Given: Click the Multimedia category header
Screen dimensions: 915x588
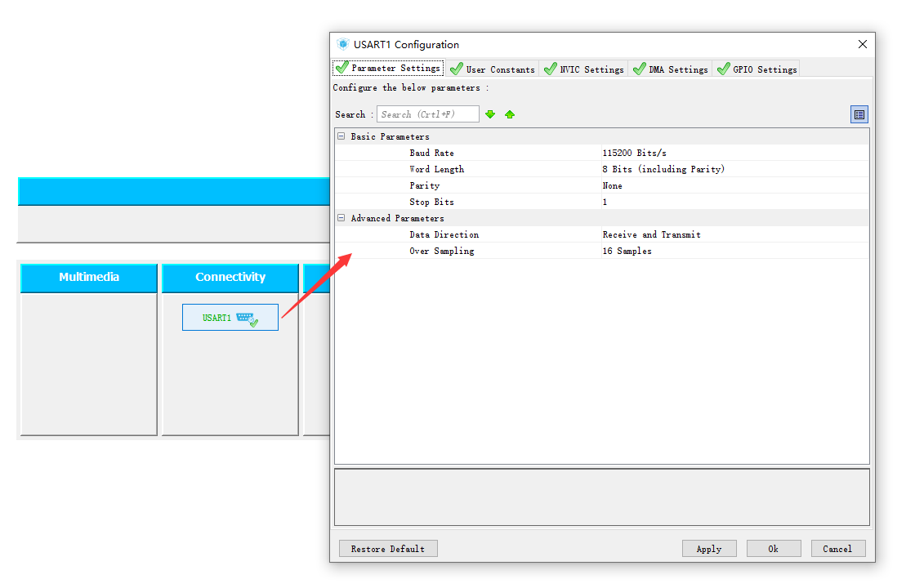Looking at the screenshot, I should pos(89,278).
